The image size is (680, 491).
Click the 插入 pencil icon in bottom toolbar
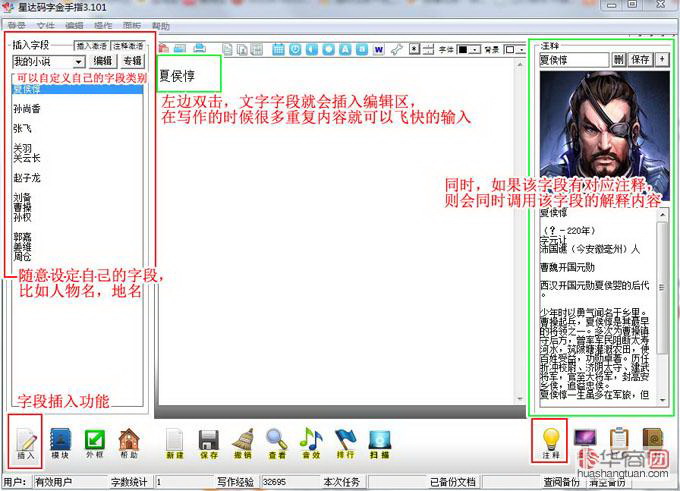point(25,441)
